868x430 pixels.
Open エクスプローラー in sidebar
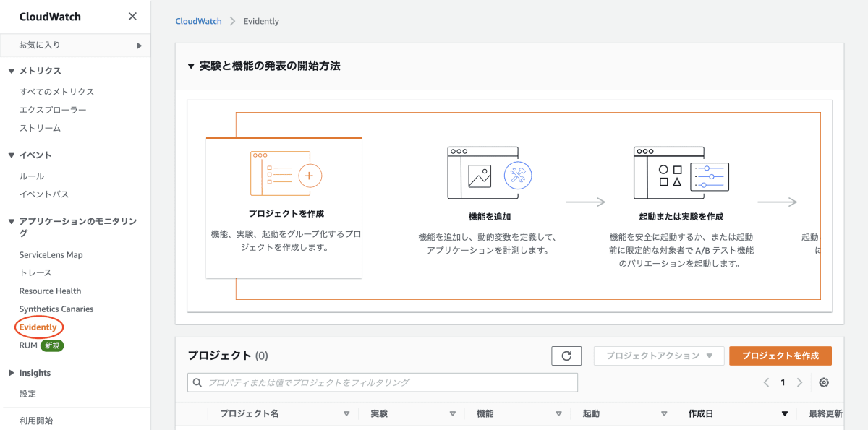[53, 110]
